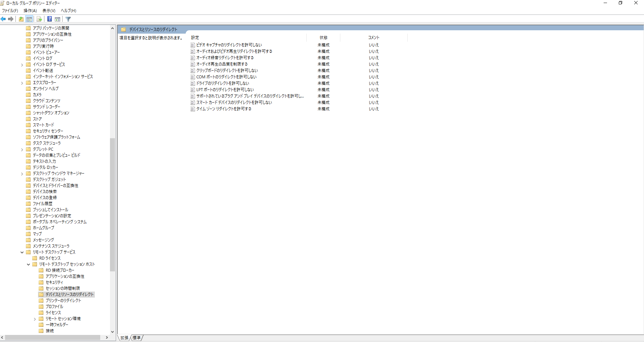Switch to the 標準 tab

tap(137, 338)
